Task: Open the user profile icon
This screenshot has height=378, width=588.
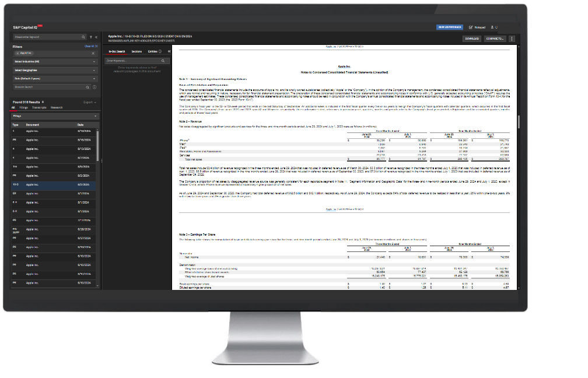Action: [492, 27]
